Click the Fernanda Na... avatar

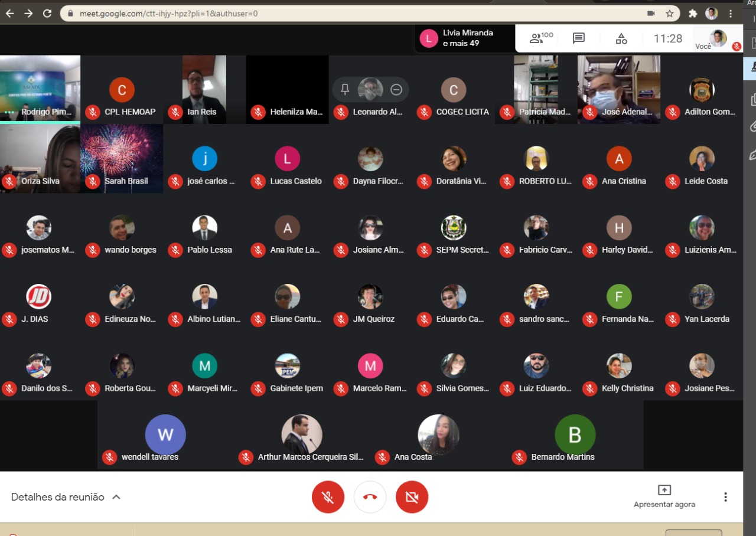point(619,297)
